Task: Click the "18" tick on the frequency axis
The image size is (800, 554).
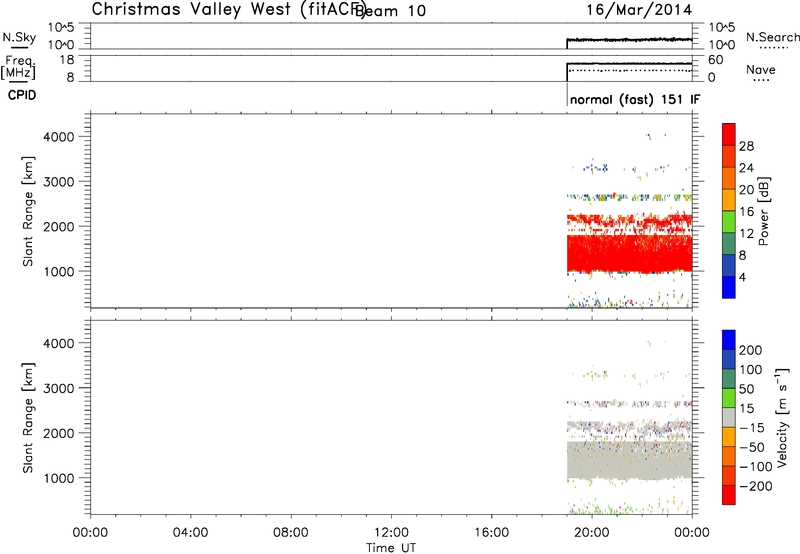Action: point(66,60)
